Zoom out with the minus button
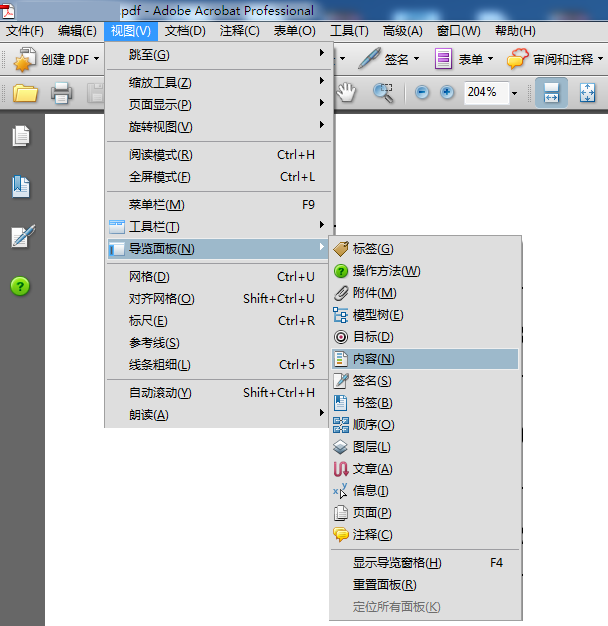608x626 pixels. pos(422,93)
